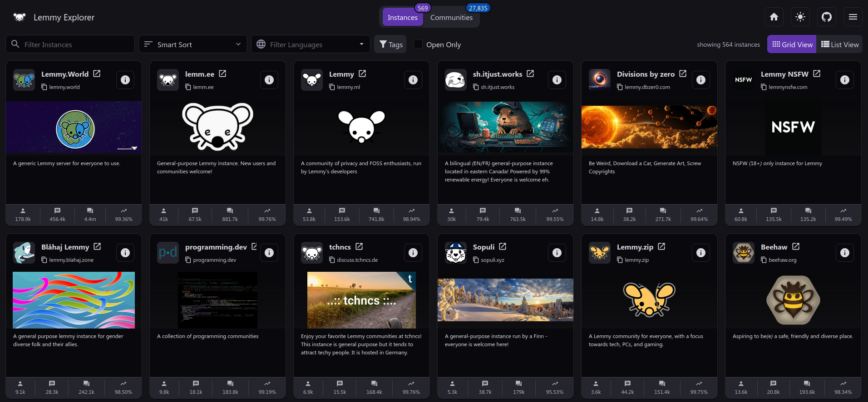This screenshot has height=402, width=868.
Task: Show info for Lemmy.zip instance
Action: pos(701,253)
